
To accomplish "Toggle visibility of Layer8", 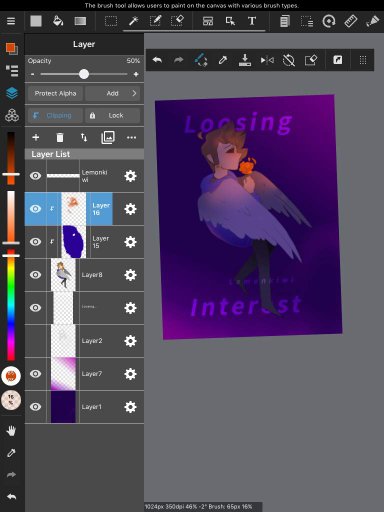I will pyautogui.click(x=35, y=275).
